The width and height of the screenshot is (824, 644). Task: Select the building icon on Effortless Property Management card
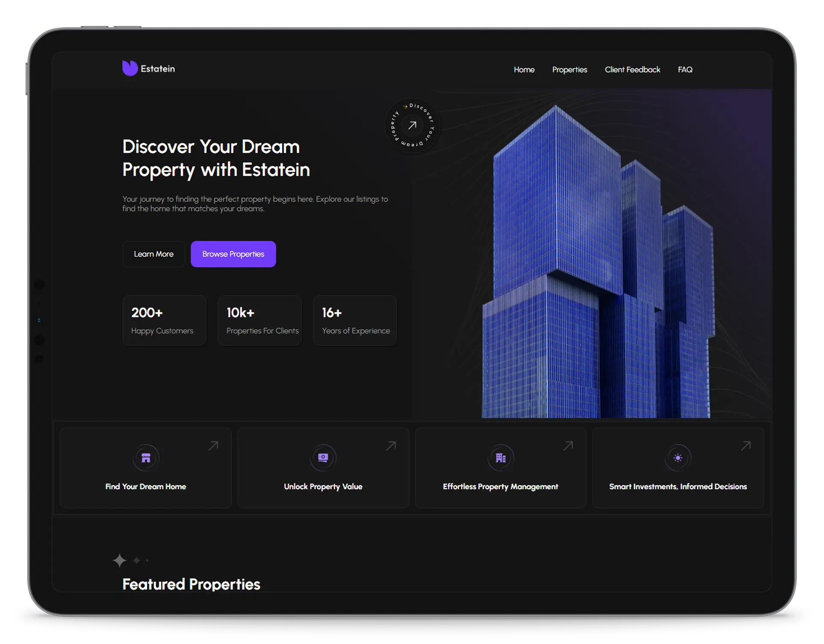[x=501, y=457]
